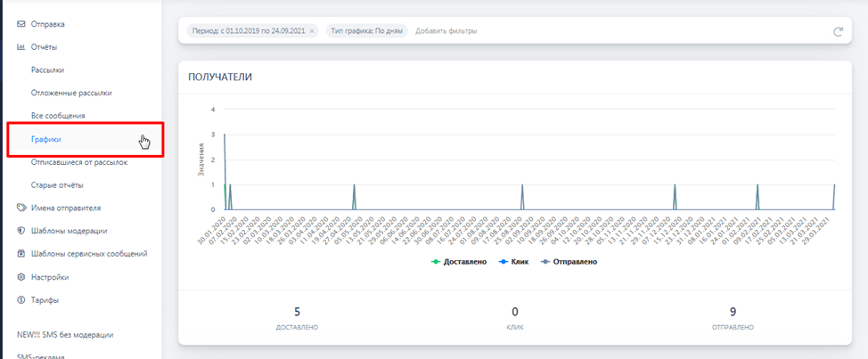Open the Все сообщения submenu item
This screenshot has height=359, width=868.
[x=58, y=116]
